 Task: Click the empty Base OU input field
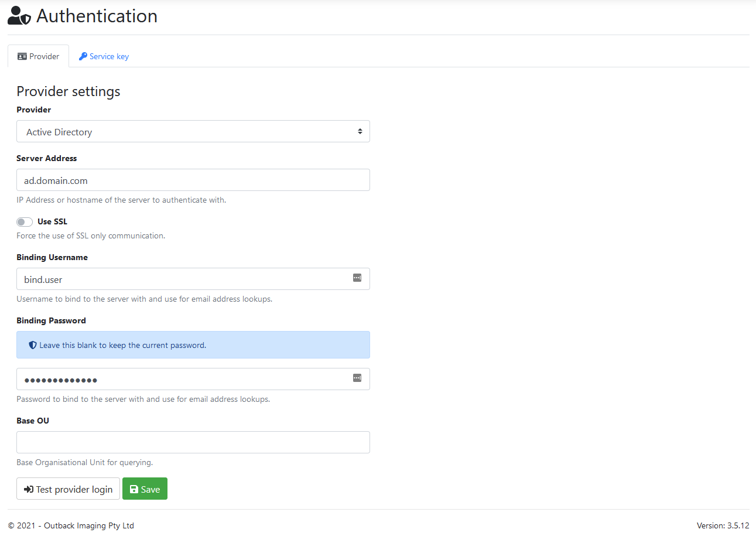pyautogui.click(x=193, y=442)
